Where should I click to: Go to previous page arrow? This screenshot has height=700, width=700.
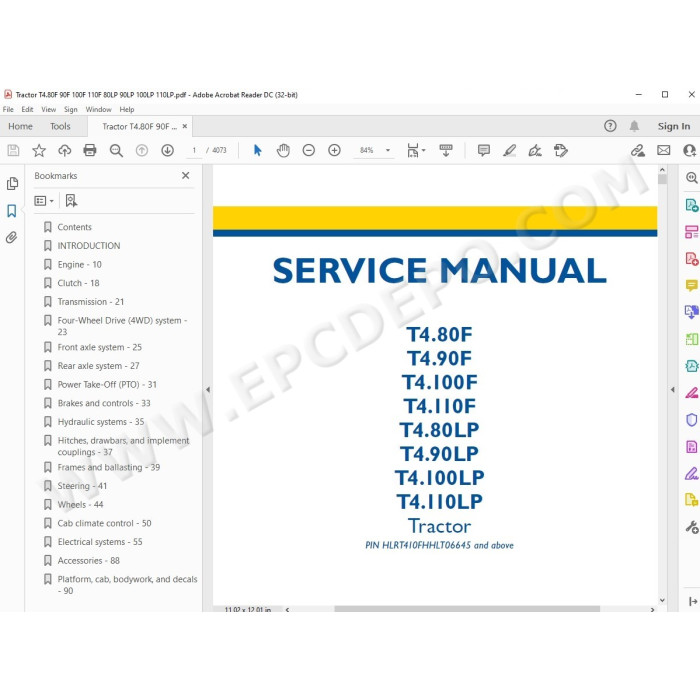pyautogui.click(x=142, y=150)
